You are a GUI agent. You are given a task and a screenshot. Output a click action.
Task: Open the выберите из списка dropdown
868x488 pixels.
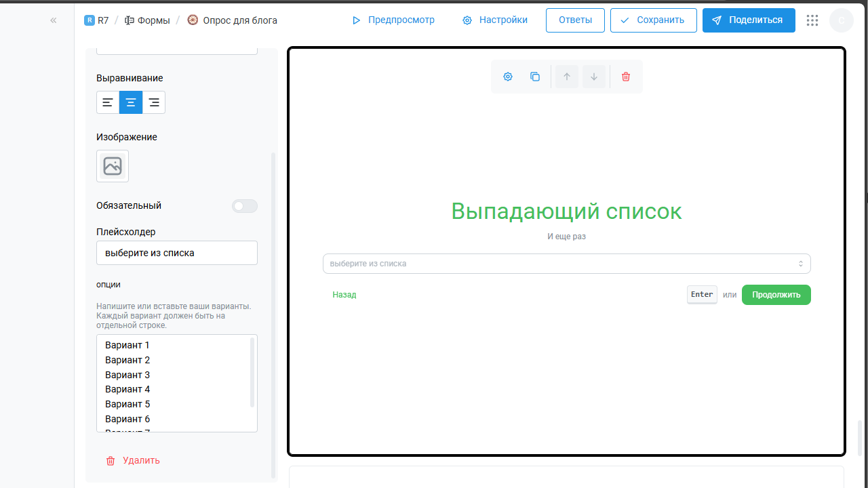pos(567,264)
